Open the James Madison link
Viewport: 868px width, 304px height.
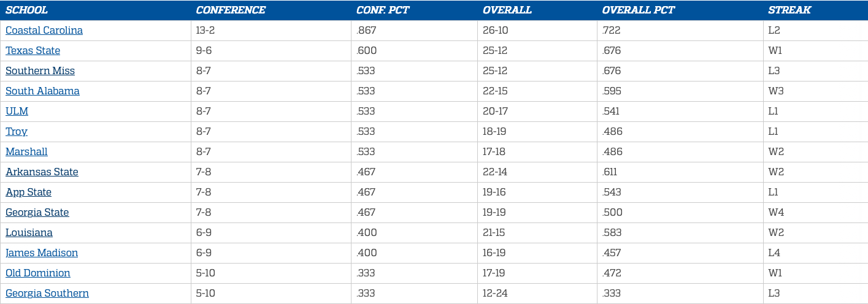(x=42, y=253)
